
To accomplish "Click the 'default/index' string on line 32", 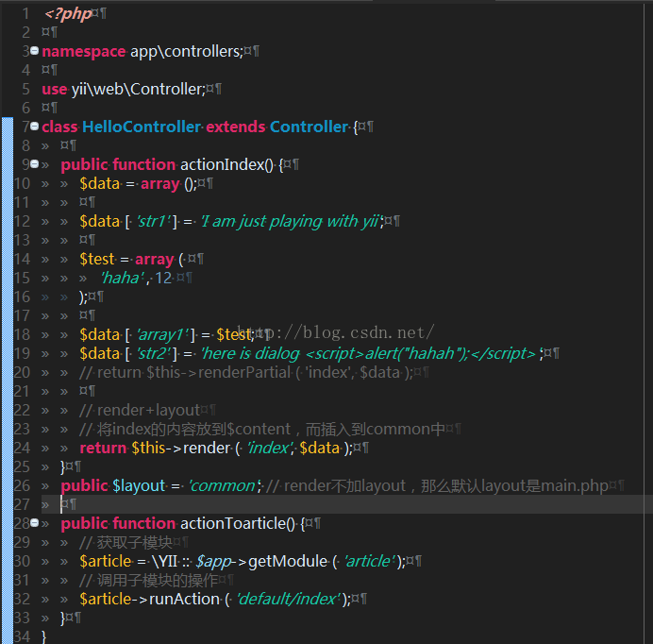I will click(289, 599).
